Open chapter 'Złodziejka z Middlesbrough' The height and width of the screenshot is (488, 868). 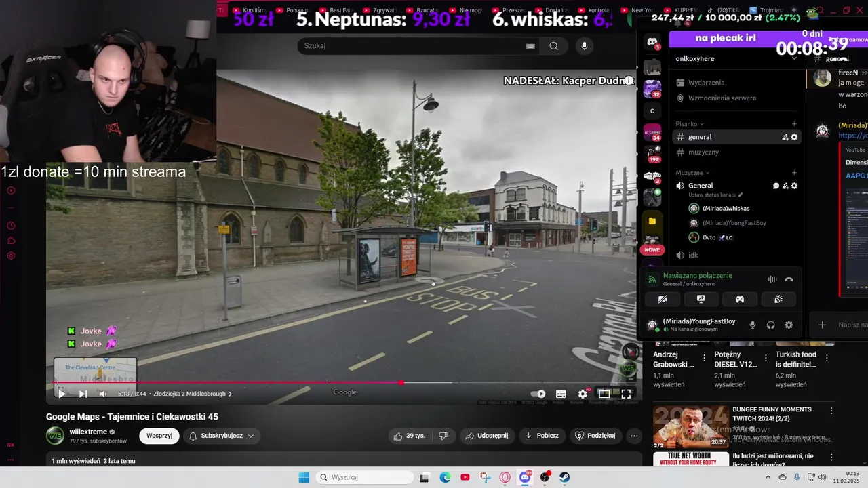coord(193,394)
